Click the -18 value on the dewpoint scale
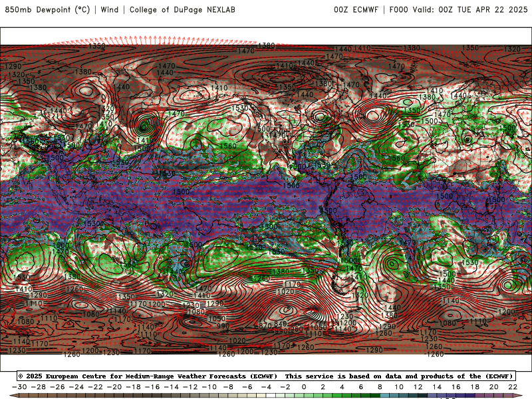 tap(134, 387)
